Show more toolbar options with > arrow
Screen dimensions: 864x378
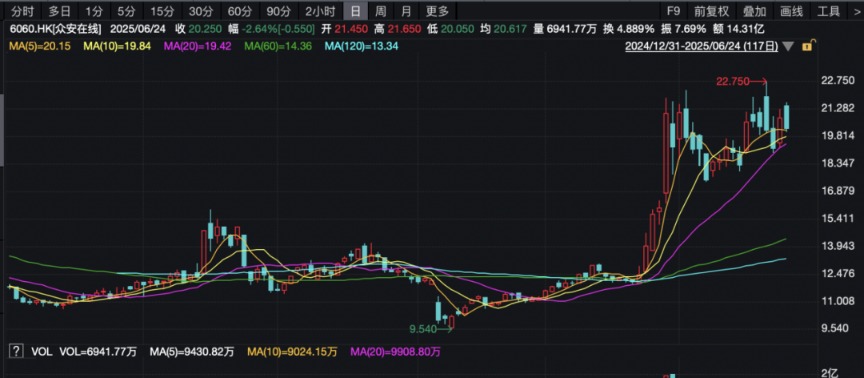857,10
